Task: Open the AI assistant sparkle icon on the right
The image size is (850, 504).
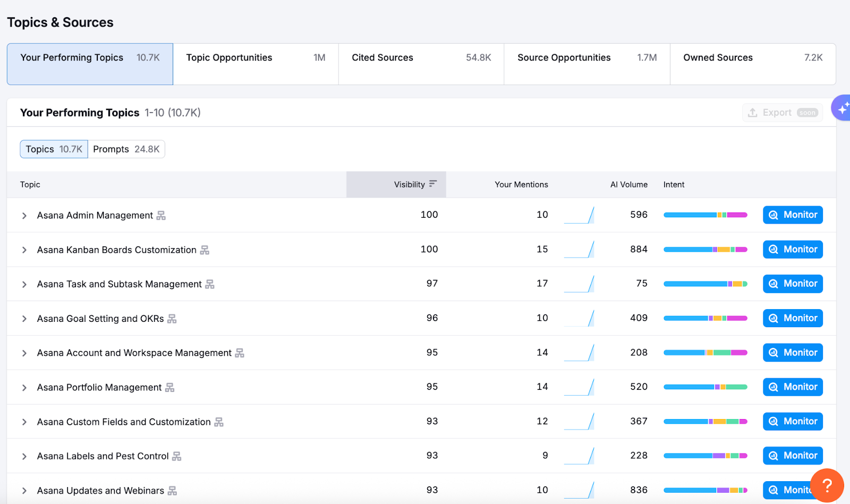Action: click(x=843, y=107)
